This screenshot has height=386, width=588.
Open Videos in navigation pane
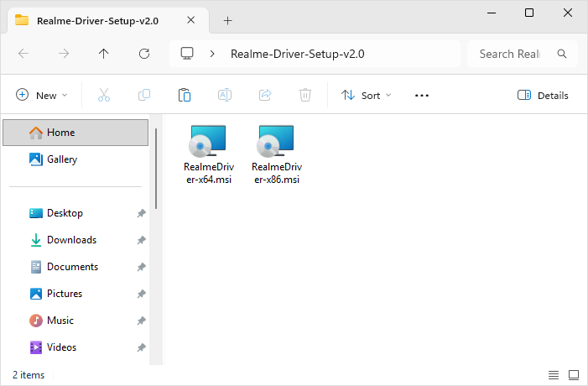75,347
